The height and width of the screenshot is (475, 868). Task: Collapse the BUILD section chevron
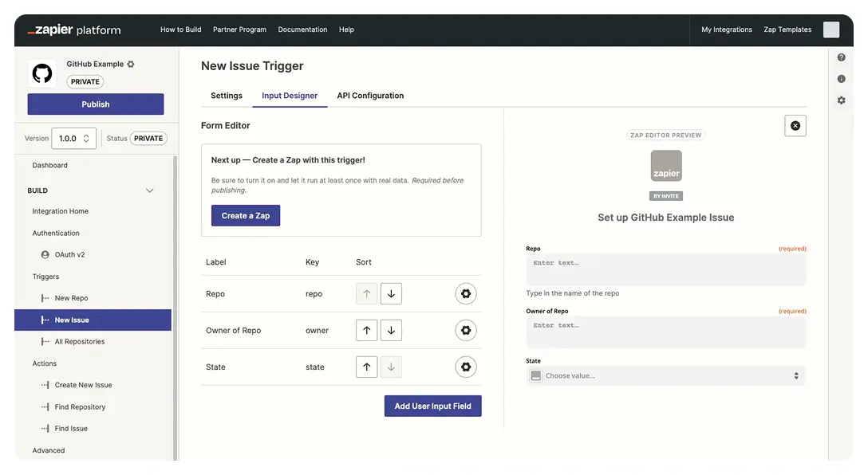coord(149,190)
